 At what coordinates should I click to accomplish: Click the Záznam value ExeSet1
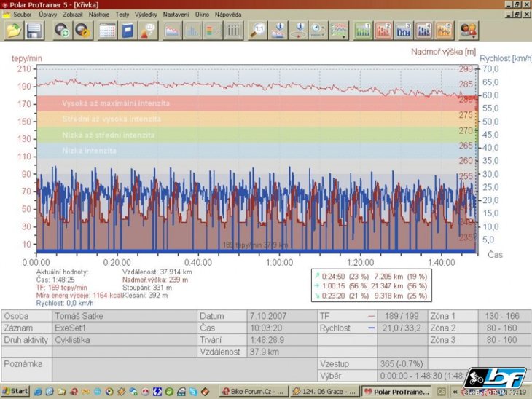click(125, 328)
